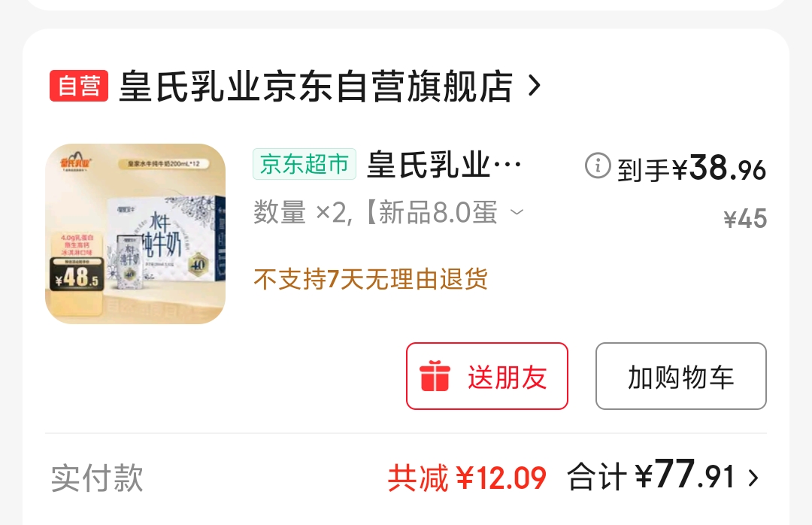Tap the ¥45 original price
The height and width of the screenshot is (525, 812).
(745, 218)
